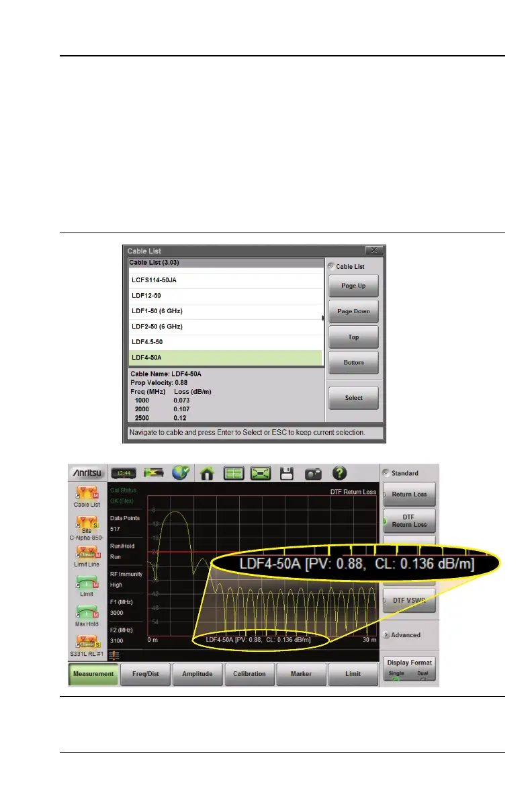
Task: Click the DTF Return Loss graph title
Action: (x=353, y=492)
